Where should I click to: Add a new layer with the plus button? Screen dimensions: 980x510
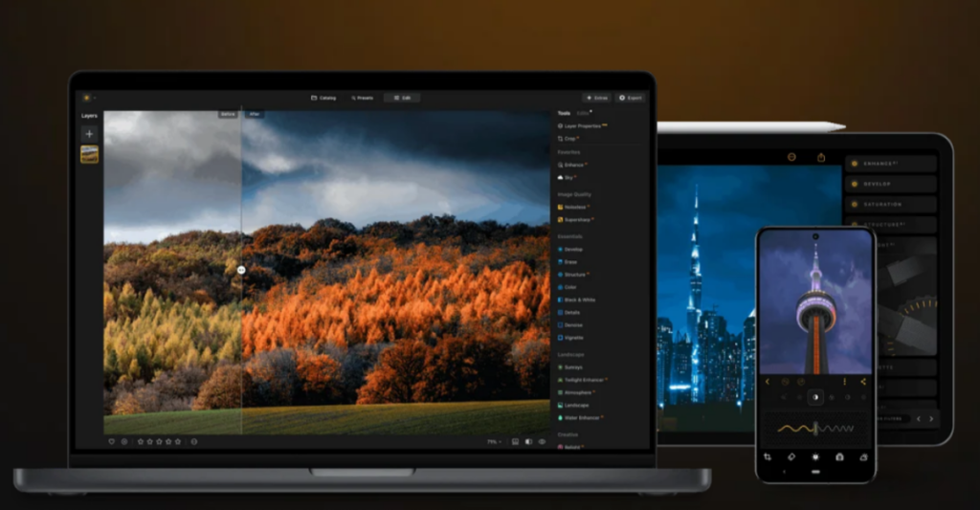point(89,134)
